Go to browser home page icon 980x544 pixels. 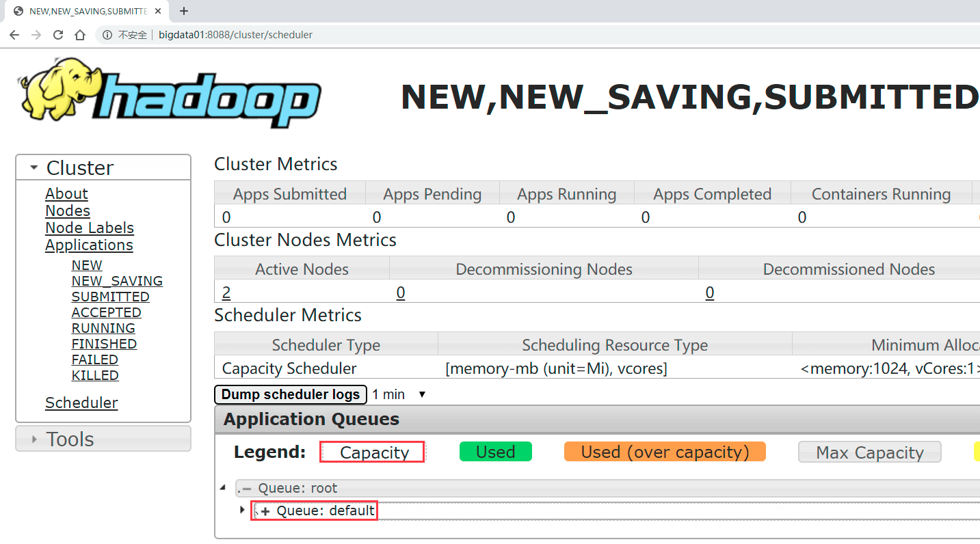[x=80, y=35]
